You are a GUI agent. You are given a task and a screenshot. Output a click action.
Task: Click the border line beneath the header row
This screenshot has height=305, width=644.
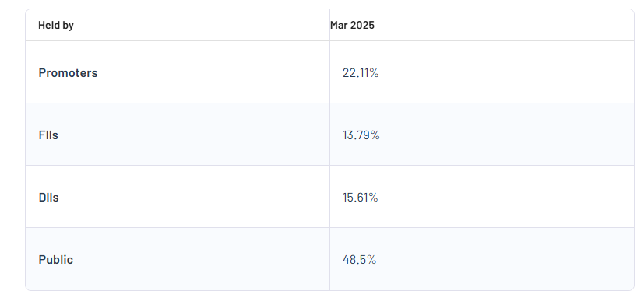coord(330,40)
